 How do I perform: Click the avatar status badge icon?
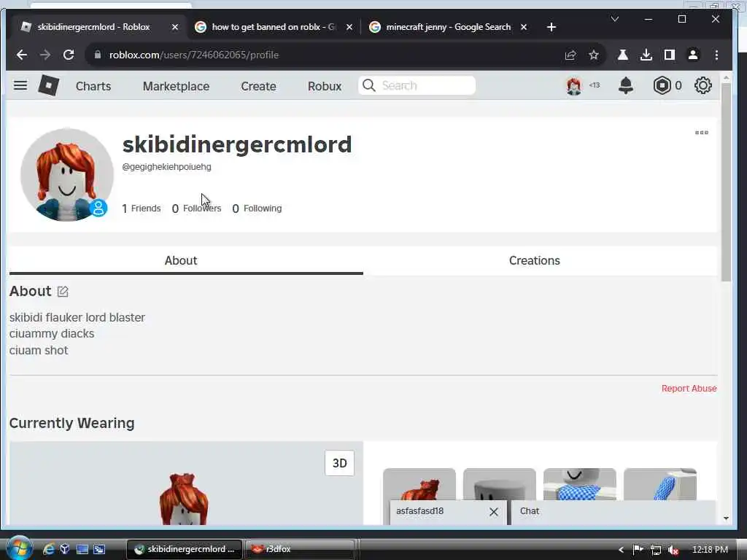98,208
